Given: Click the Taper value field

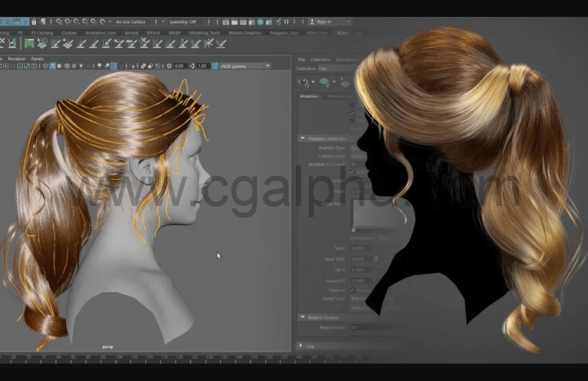Looking at the screenshot, I should 361,248.
